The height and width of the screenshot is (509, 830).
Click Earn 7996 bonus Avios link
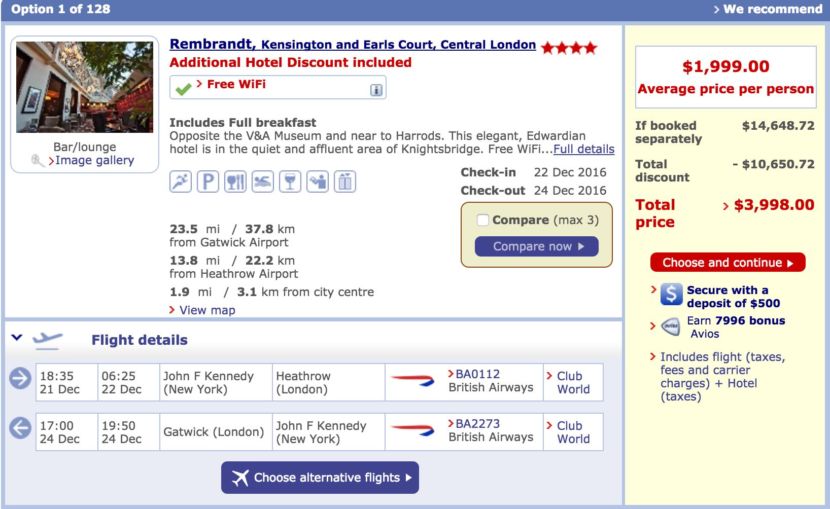tap(736, 327)
